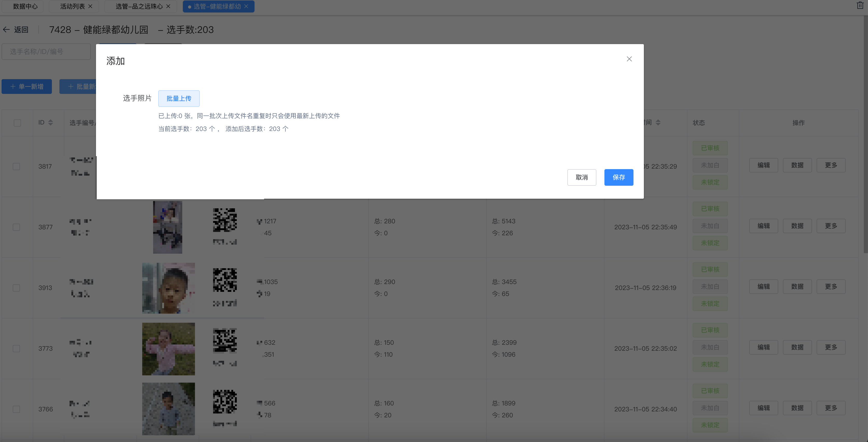Image resolution: width=868 pixels, height=442 pixels.
Task: Open photo thumbnail of contestant 3773
Action: click(x=168, y=349)
